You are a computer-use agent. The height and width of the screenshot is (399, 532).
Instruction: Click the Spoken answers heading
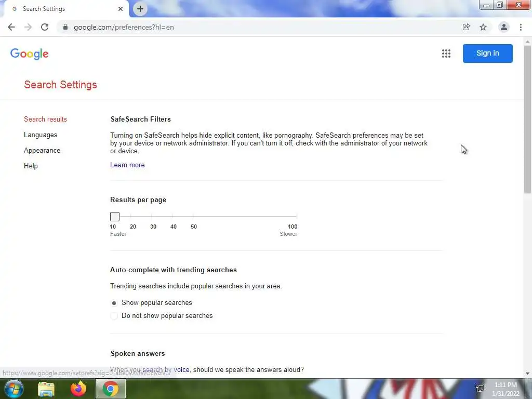[138, 353]
